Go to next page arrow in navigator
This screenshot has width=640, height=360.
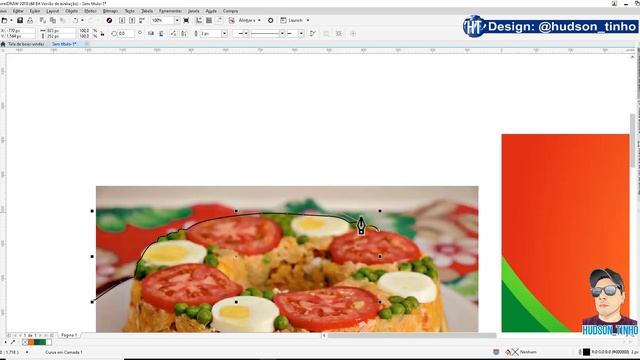(x=40, y=335)
